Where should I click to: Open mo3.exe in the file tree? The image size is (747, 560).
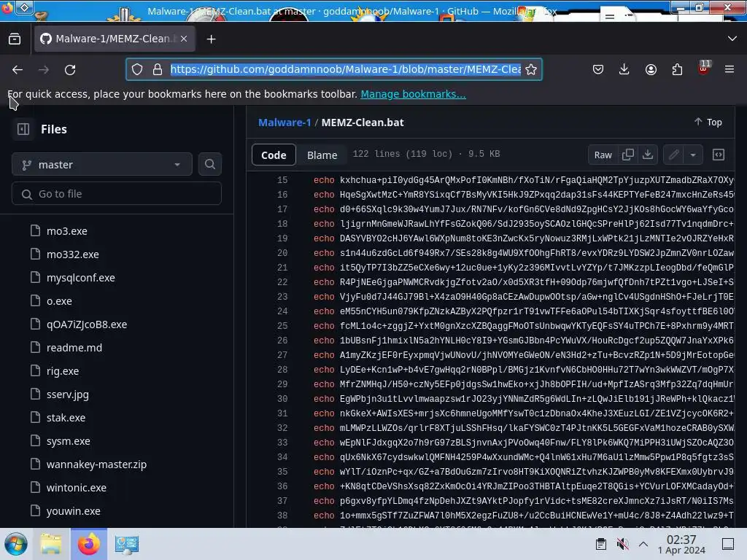point(66,231)
